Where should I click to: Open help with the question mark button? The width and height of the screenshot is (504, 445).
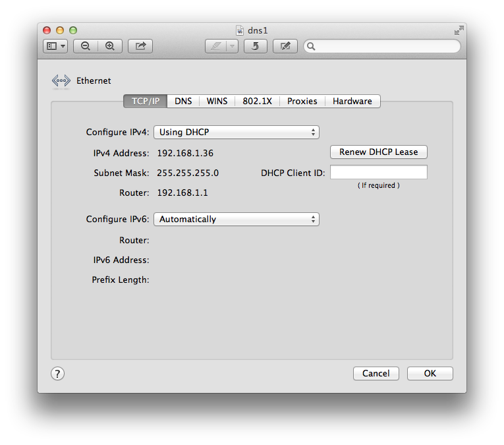tap(57, 374)
